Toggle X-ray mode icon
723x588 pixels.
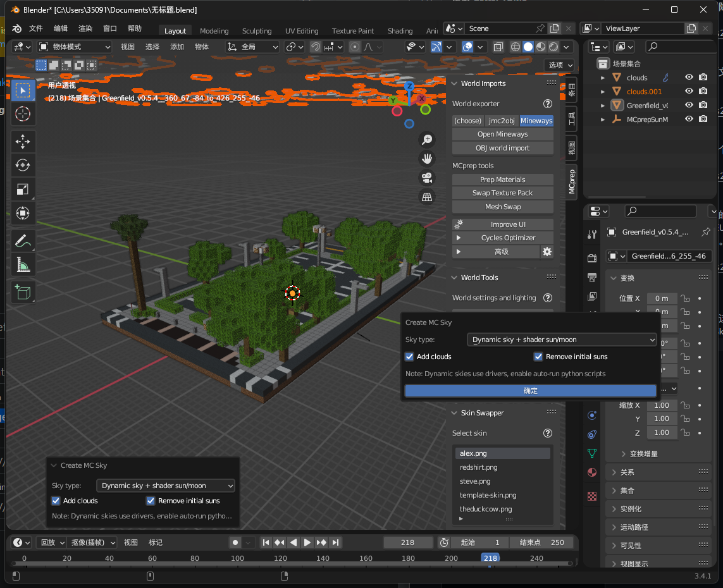(x=498, y=47)
